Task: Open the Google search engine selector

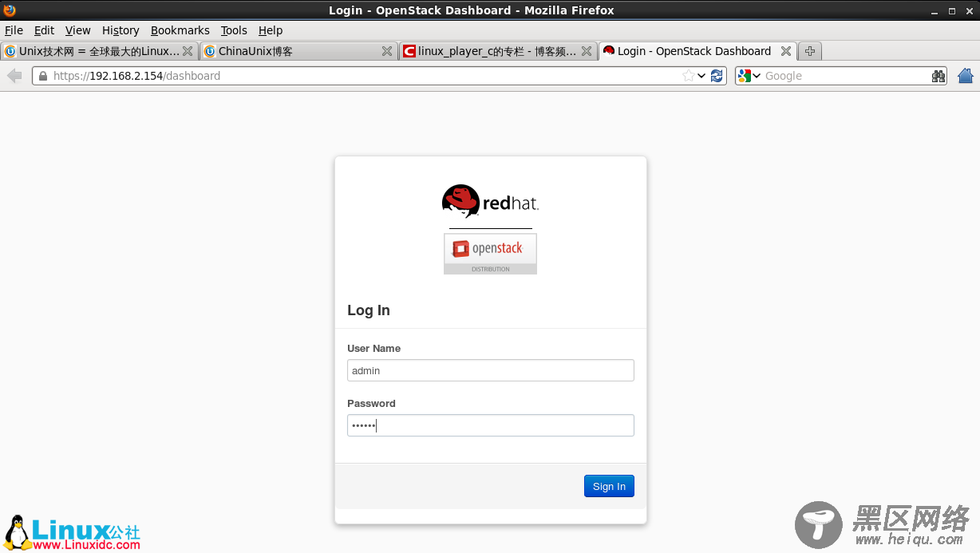Action: click(x=749, y=76)
